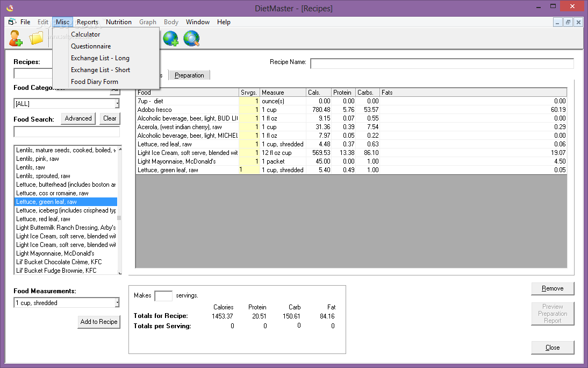Screen dimensions: 588x368
Task: Choose Calculator from the Misc menu
Action: point(85,34)
